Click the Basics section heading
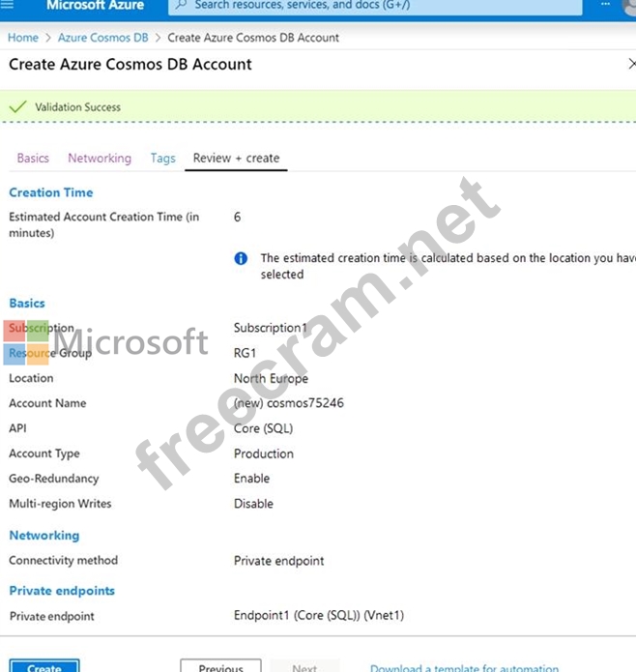 (x=27, y=304)
